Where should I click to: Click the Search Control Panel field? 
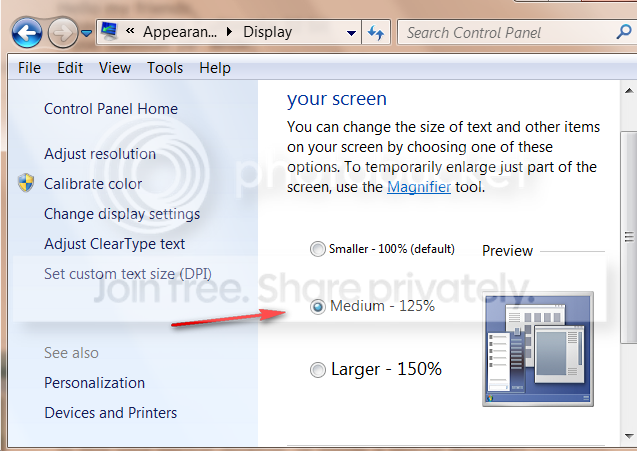tap(509, 33)
